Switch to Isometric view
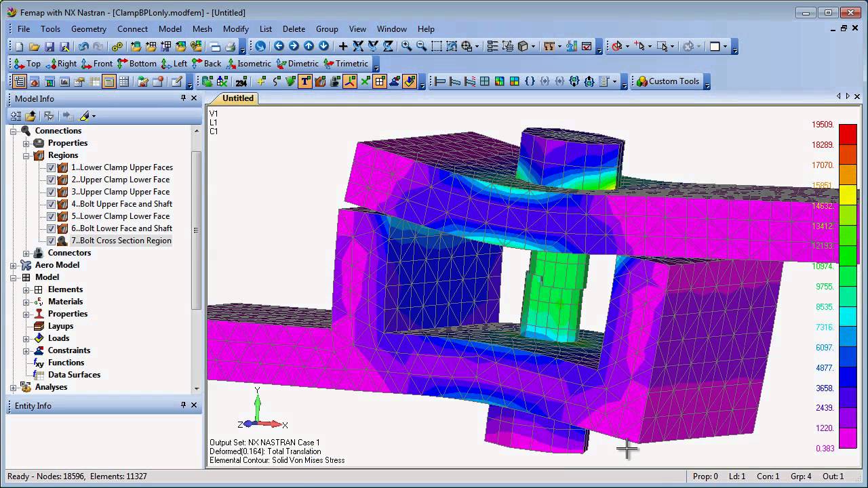868x488 pixels. pyautogui.click(x=248, y=64)
